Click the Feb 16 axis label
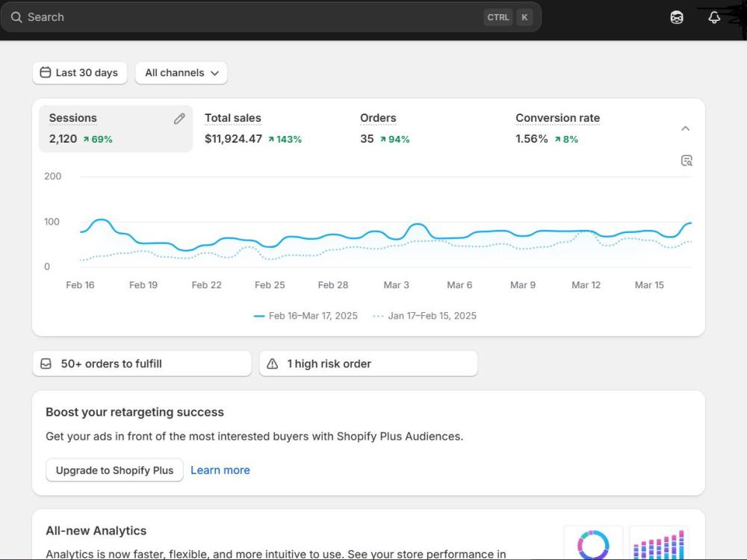Viewport: 747px width, 560px height. point(80,284)
